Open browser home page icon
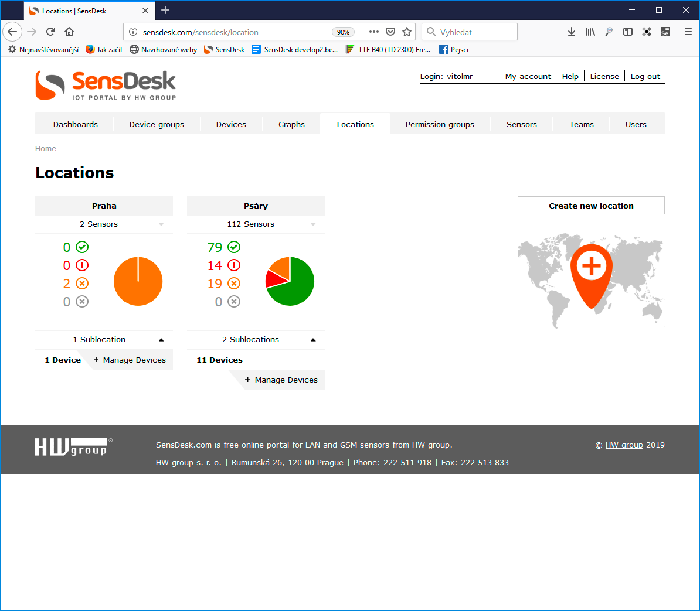This screenshot has height=611, width=700. [x=69, y=32]
